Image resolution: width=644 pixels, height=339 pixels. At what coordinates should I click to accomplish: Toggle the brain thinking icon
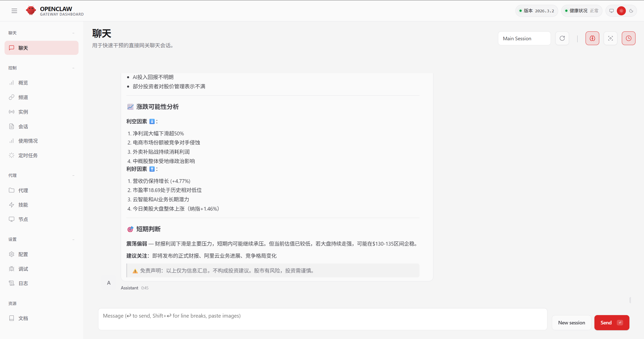[x=592, y=38]
